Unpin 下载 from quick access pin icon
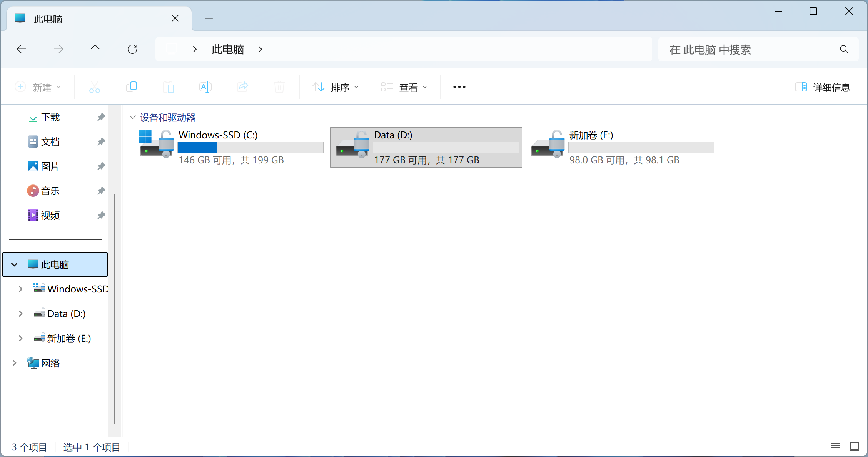 101,117
